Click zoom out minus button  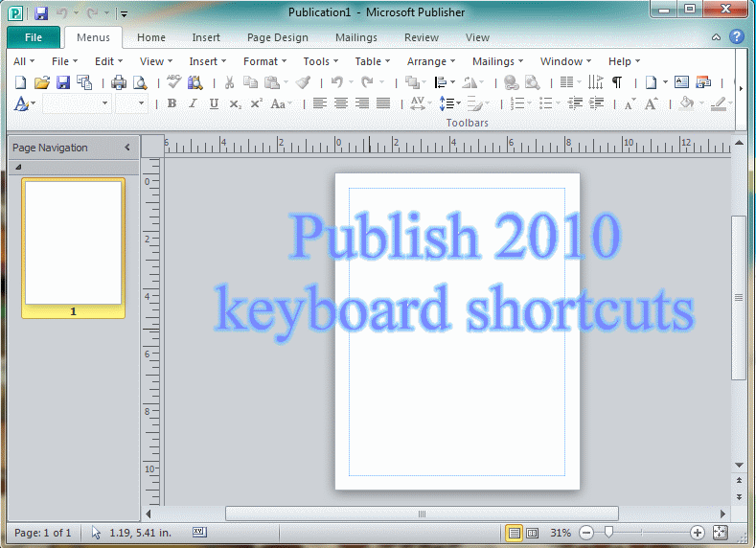(x=586, y=533)
